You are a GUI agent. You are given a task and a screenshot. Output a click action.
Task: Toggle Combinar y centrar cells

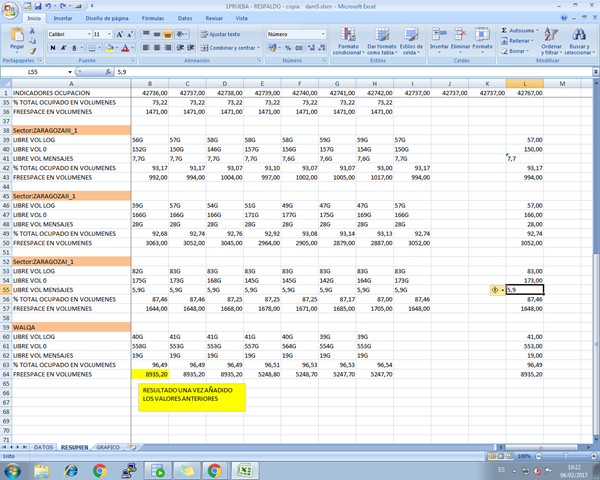coord(230,47)
